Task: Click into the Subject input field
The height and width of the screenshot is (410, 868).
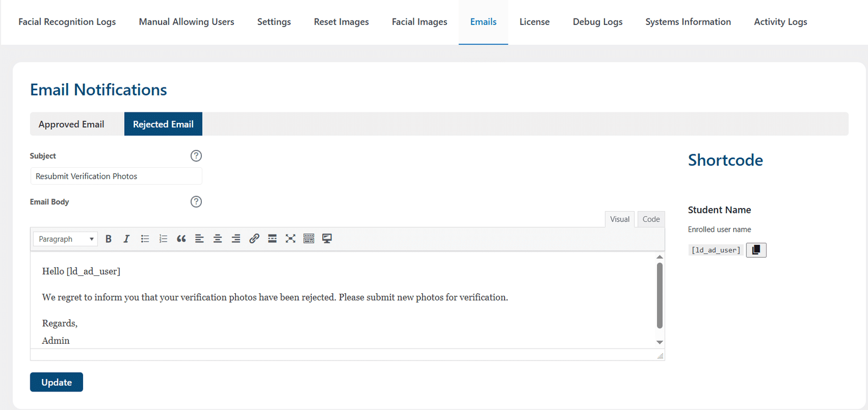Action: click(x=116, y=176)
